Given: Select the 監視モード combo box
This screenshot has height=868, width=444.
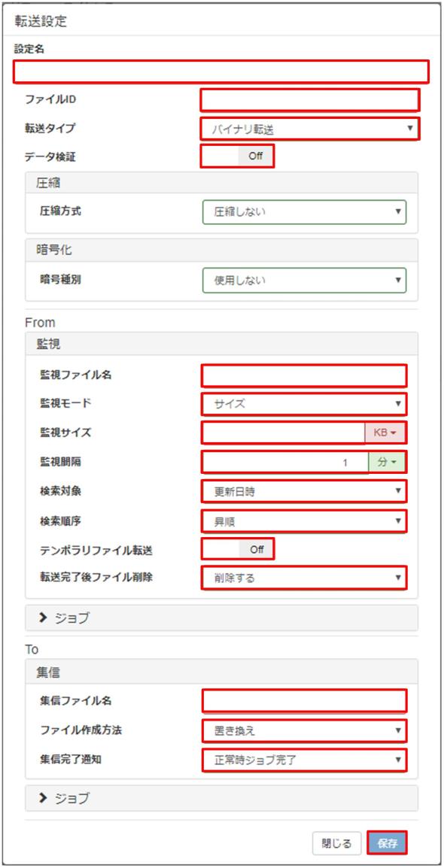Looking at the screenshot, I should (x=305, y=404).
